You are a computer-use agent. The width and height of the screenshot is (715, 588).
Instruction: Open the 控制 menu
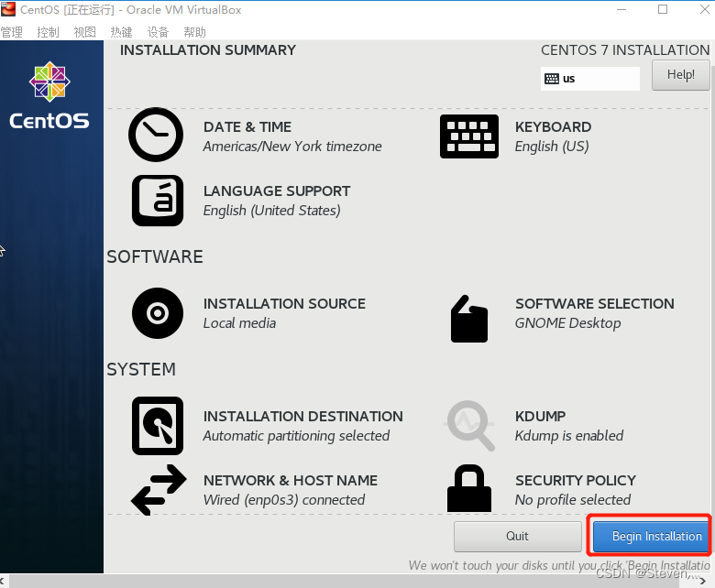coord(48,32)
